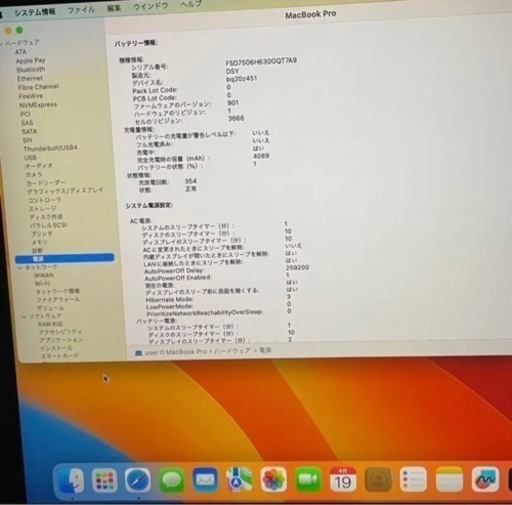Collapse the ハードウェア section
The image size is (512, 505).
pyautogui.click(x=2, y=43)
